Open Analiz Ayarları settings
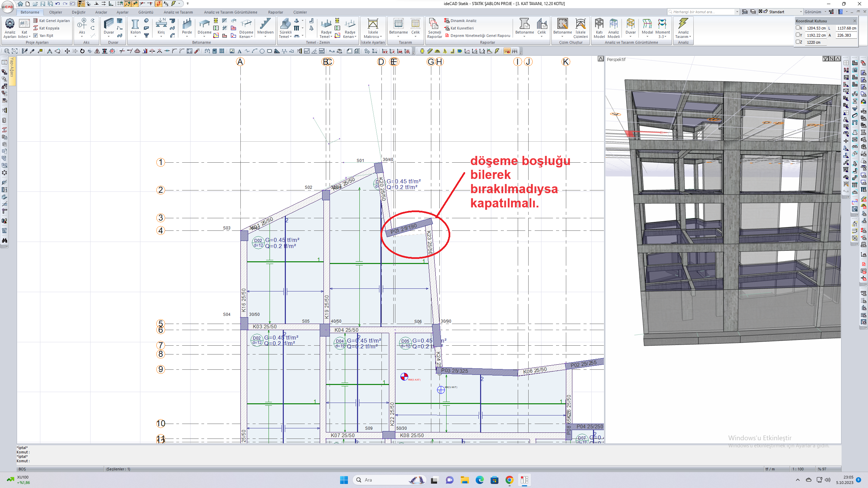The width and height of the screenshot is (868, 488). [x=9, y=28]
